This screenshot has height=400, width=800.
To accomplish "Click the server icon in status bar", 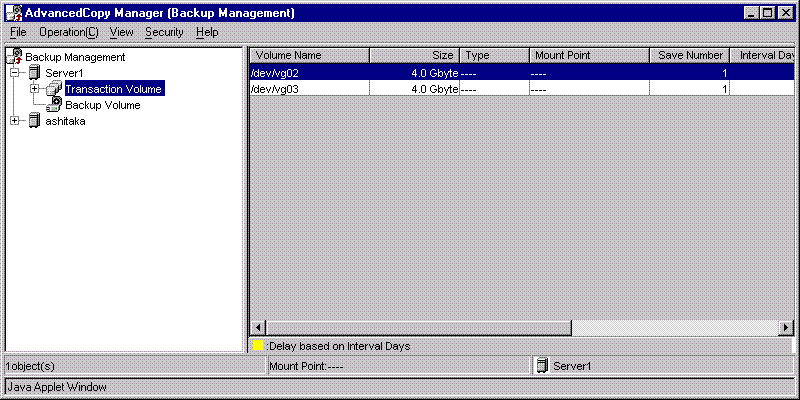I will 543,365.
